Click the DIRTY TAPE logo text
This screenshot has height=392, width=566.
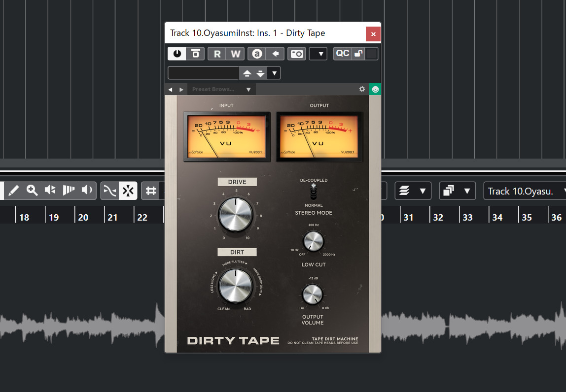[x=233, y=341]
